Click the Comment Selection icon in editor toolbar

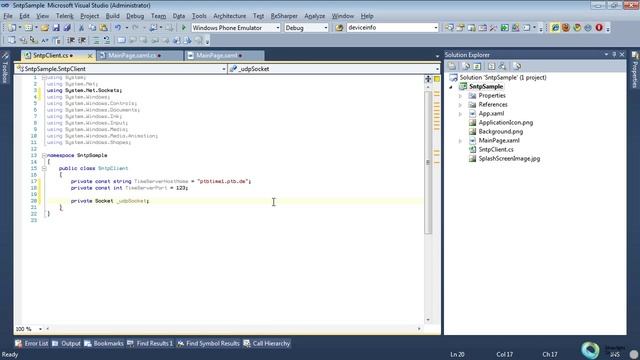pos(96,40)
